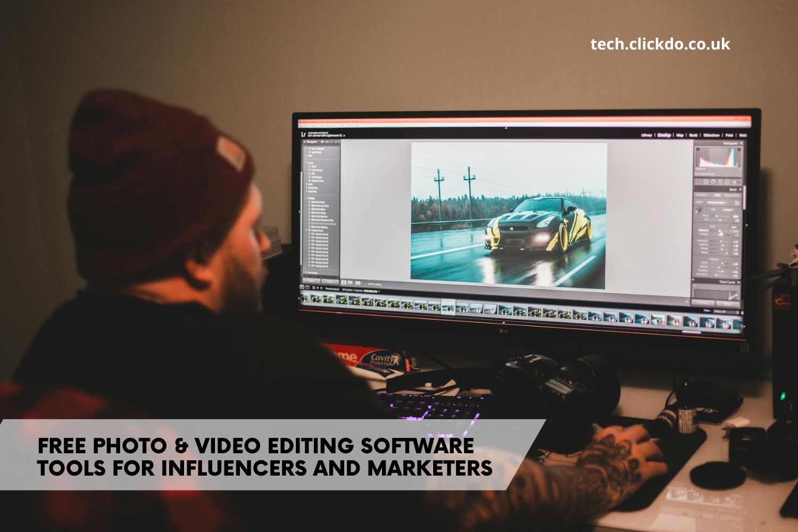This screenshot has width=798, height=532.
Task: Toggle the shadow clipping indicator in Histogram
Action: pos(697,149)
